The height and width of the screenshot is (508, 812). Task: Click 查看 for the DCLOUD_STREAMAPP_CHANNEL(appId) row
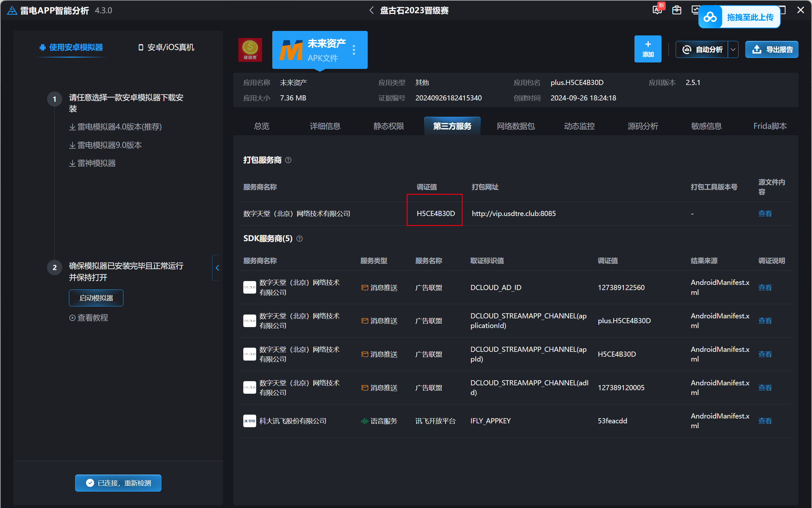[x=765, y=354]
